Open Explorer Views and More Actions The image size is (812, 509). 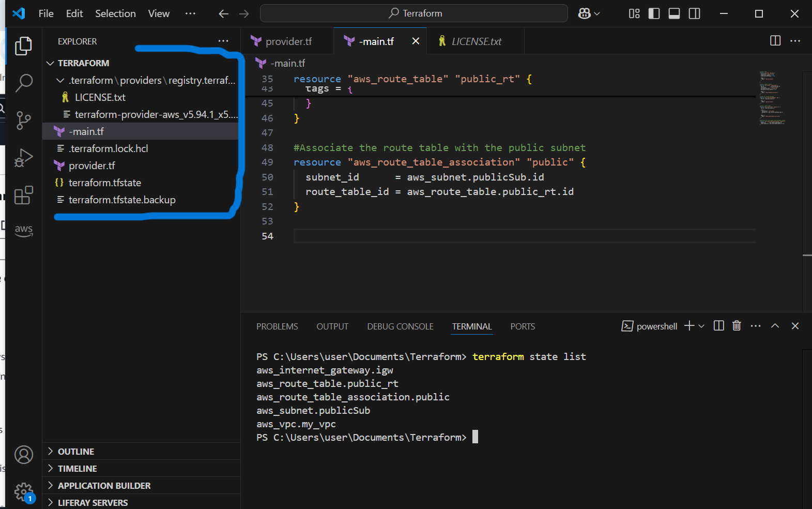[x=223, y=41]
